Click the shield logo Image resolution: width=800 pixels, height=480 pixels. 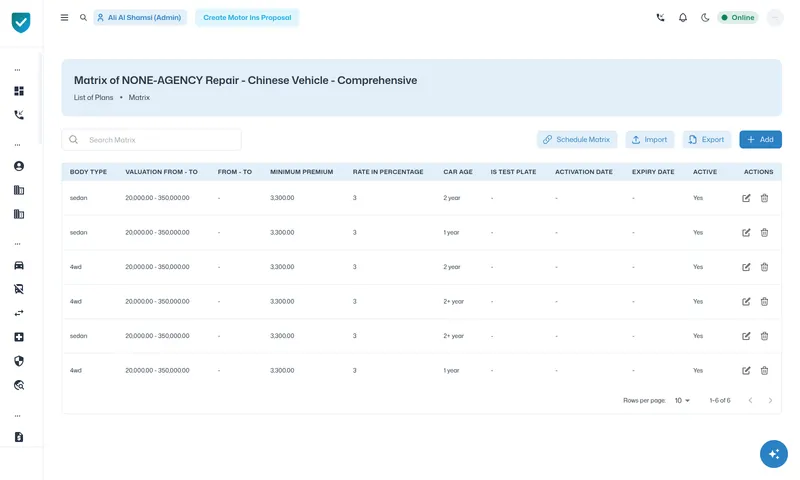21,22
